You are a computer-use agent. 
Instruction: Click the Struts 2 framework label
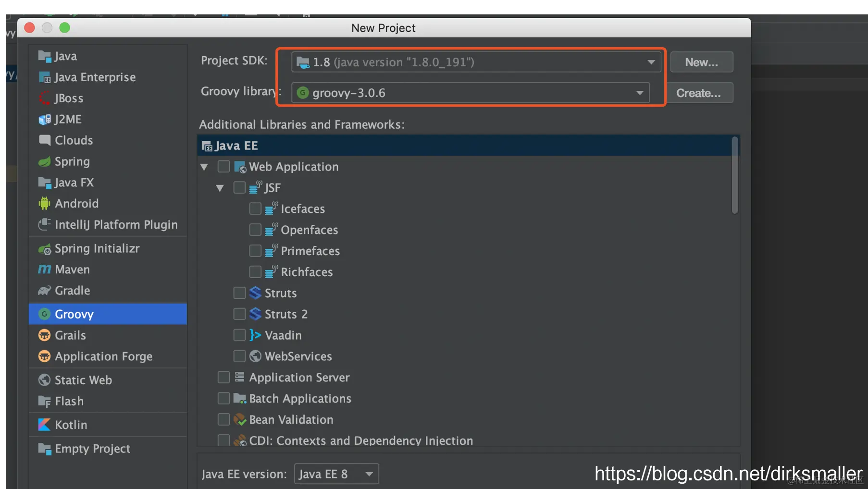click(x=286, y=314)
